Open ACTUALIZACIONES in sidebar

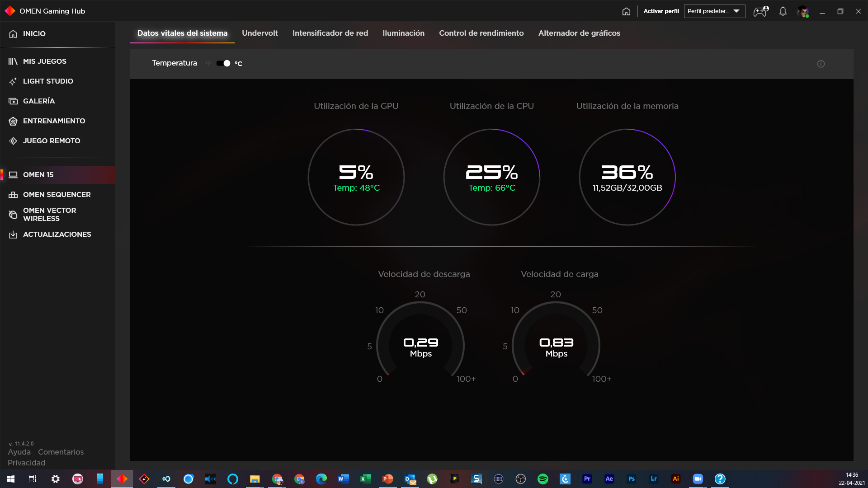(58, 235)
